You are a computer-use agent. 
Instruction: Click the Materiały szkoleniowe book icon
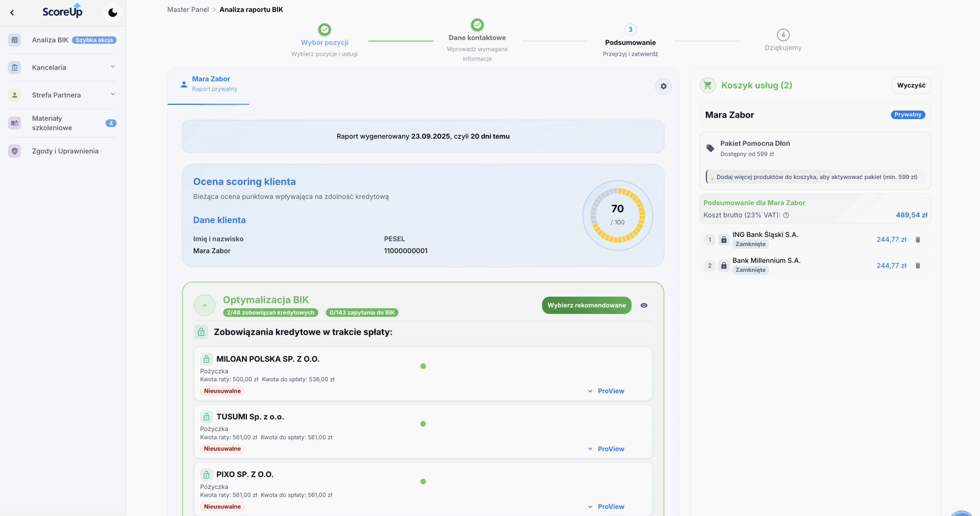(15, 123)
